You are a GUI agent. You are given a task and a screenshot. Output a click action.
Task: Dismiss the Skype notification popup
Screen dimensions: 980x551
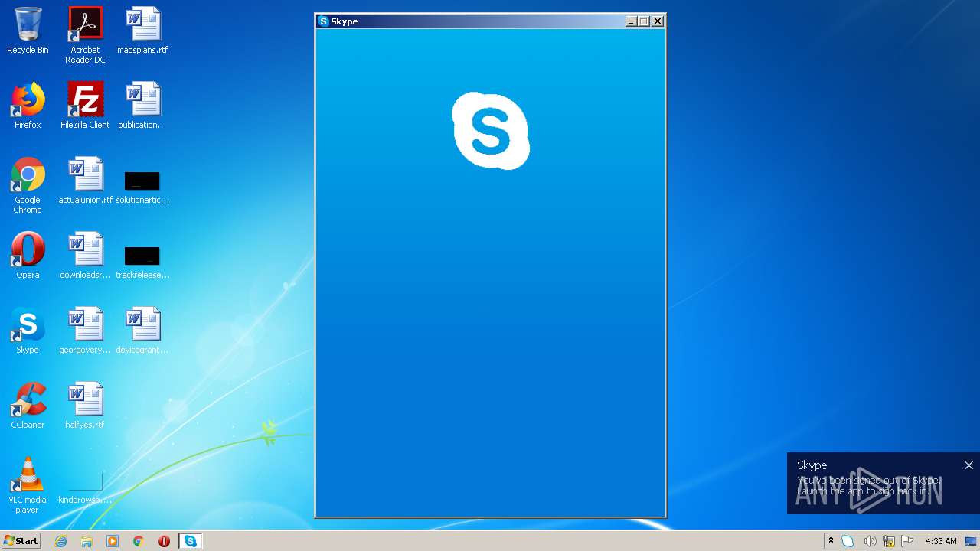click(969, 465)
